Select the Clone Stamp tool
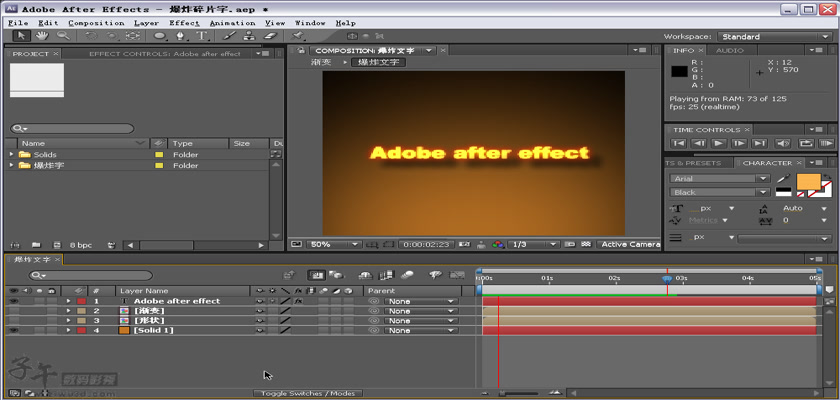The width and height of the screenshot is (840, 400). click(x=249, y=36)
